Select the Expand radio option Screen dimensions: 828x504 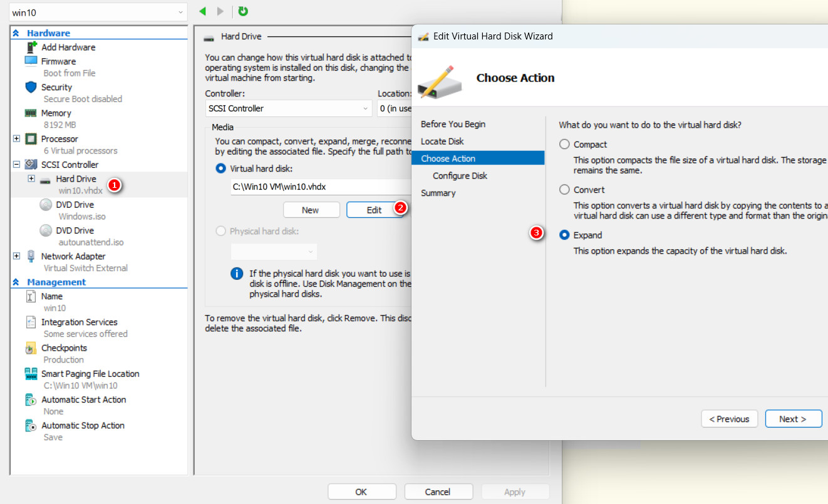(x=564, y=235)
